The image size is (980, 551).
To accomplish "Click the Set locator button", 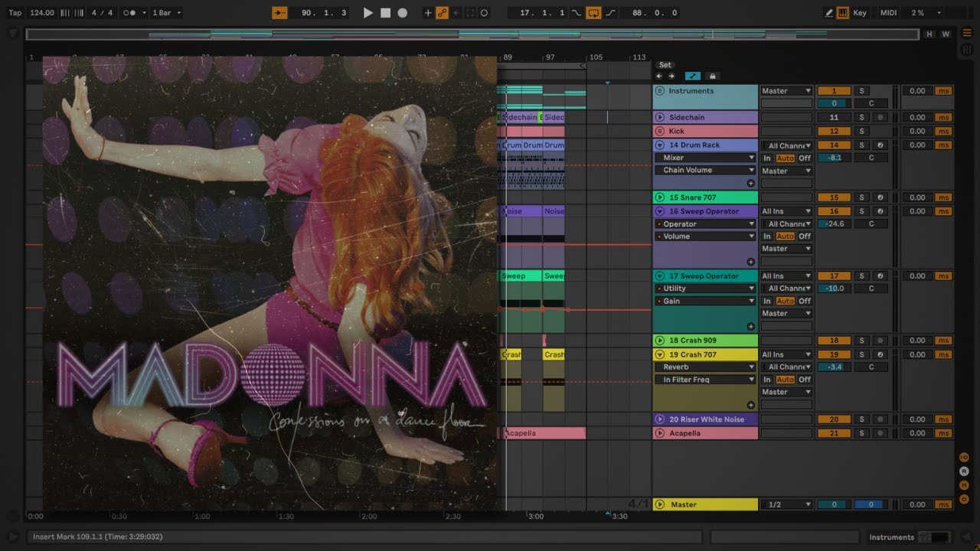I will [665, 65].
